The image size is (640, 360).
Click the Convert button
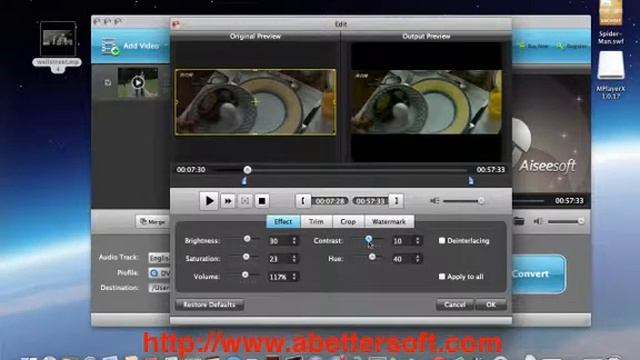[538, 274]
